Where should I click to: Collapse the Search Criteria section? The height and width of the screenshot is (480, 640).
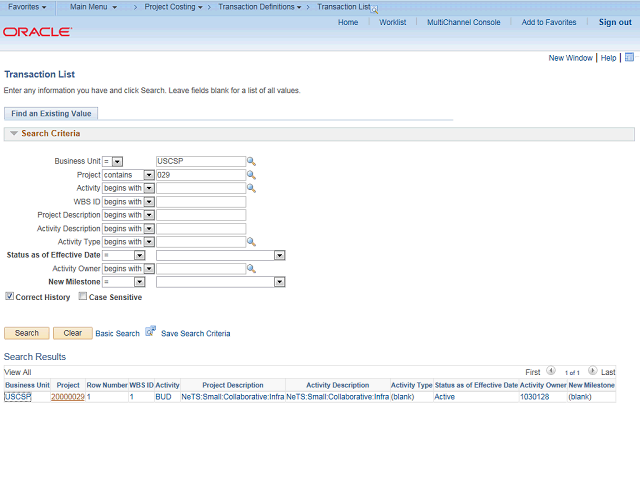14,133
